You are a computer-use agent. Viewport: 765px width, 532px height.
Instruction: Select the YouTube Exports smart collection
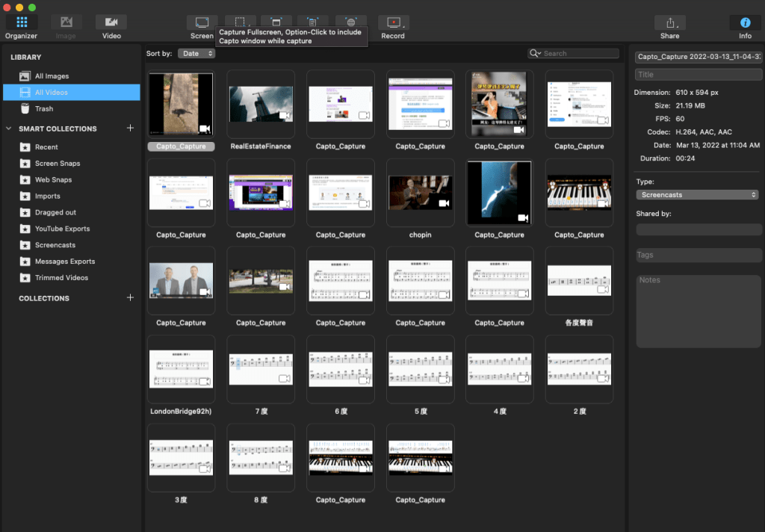tap(62, 229)
